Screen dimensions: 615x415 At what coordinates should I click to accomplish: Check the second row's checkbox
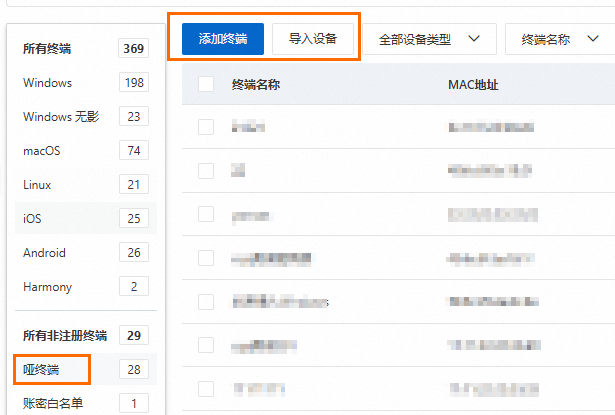click(206, 171)
